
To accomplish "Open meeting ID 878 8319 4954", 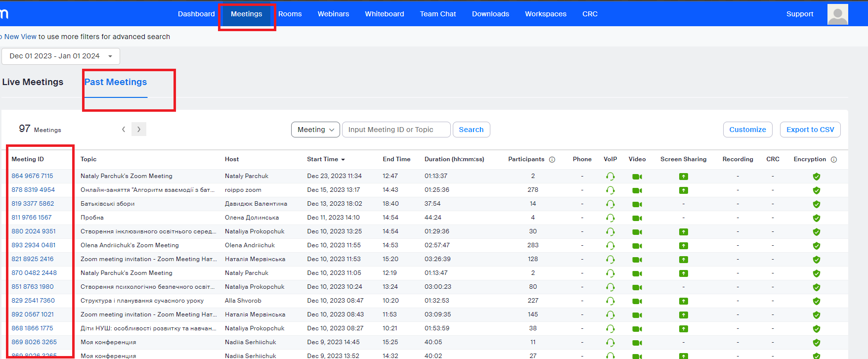I will (x=33, y=190).
